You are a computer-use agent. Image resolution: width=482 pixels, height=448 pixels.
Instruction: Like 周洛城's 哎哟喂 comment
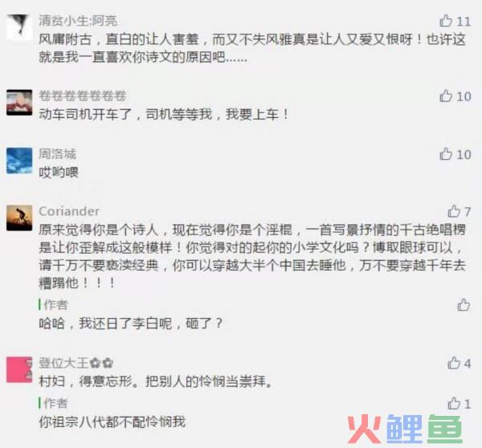(446, 153)
